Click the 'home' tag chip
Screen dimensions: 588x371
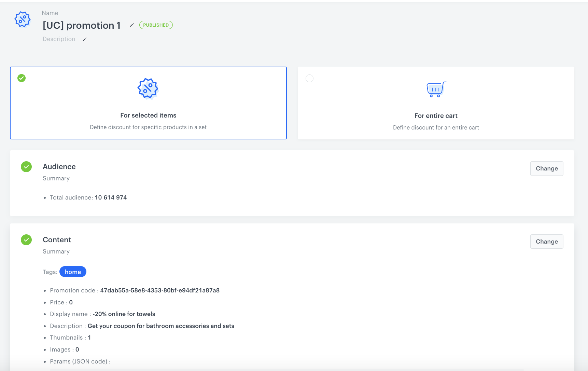tap(73, 272)
